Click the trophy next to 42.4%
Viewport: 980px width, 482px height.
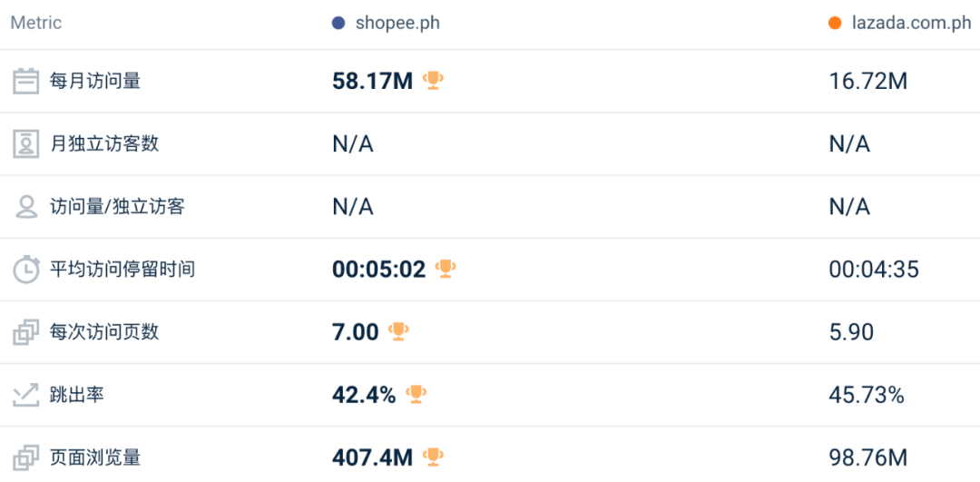[x=416, y=394]
